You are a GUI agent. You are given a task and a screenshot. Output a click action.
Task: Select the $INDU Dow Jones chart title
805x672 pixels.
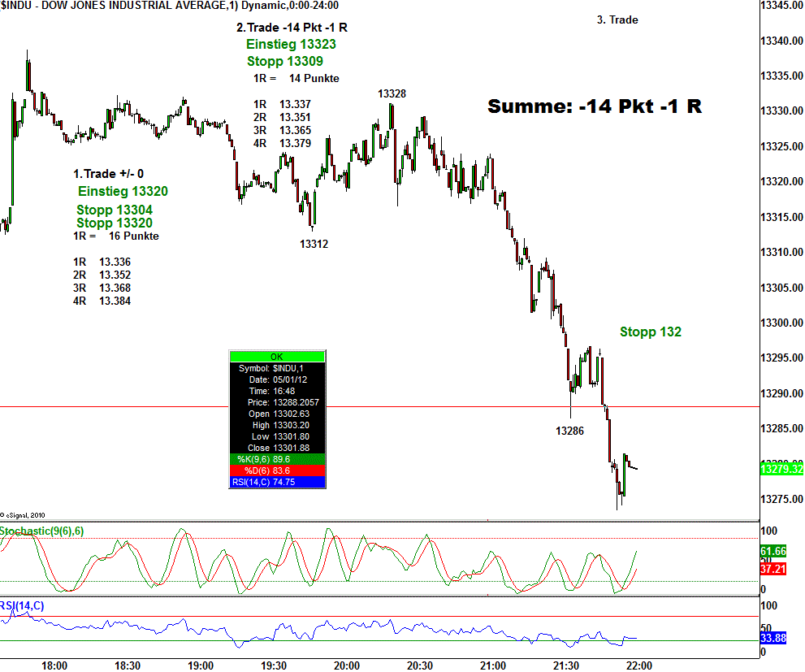click(x=169, y=6)
